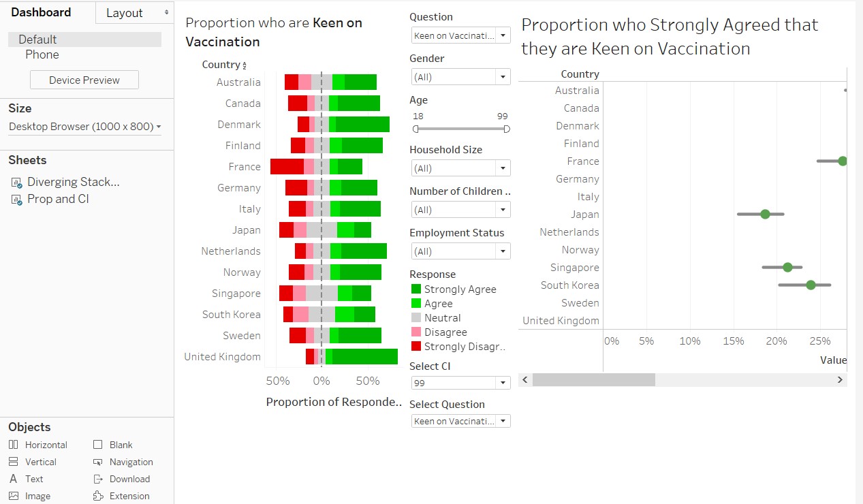Screen dimensions: 863x504
Task: Switch to the Phone layout
Action: (42, 54)
